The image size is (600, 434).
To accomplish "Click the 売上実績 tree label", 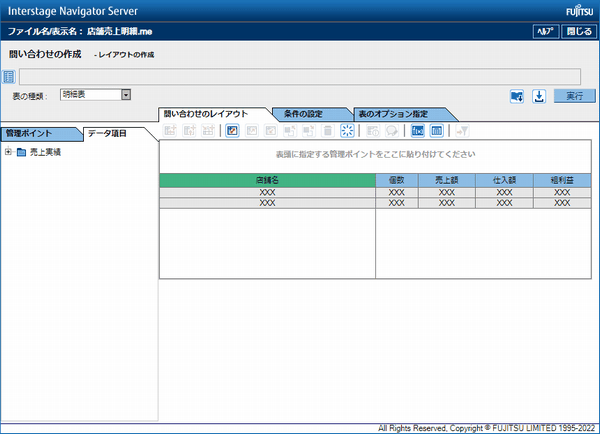I will pos(45,152).
